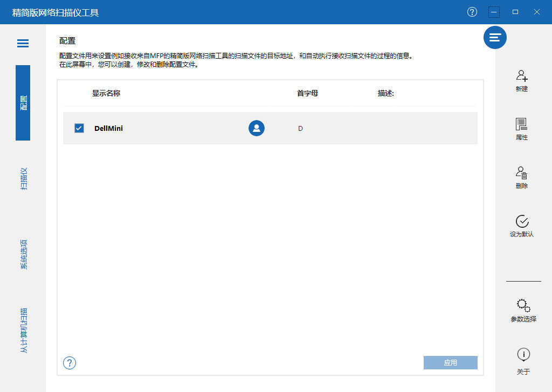Screen dimensions: 552x392
Task: Open the 关于 about information
Action: tap(523, 361)
